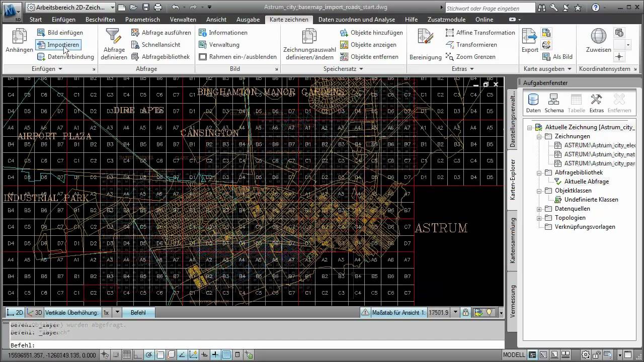Viewport: 644px width, 362px height.
Task: Expand the ribbon Extras panel dropdown
Action: click(462, 69)
